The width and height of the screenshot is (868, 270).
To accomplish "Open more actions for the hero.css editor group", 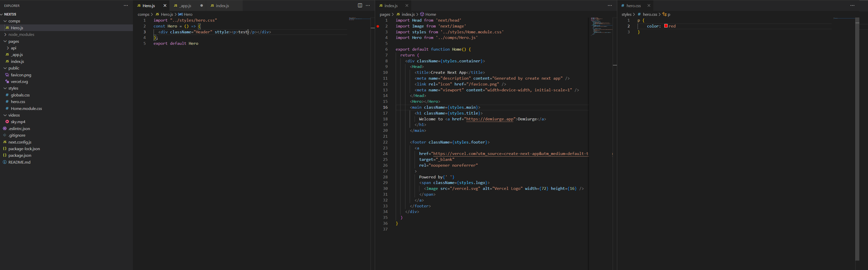I will pyautogui.click(x=852, y=5).
